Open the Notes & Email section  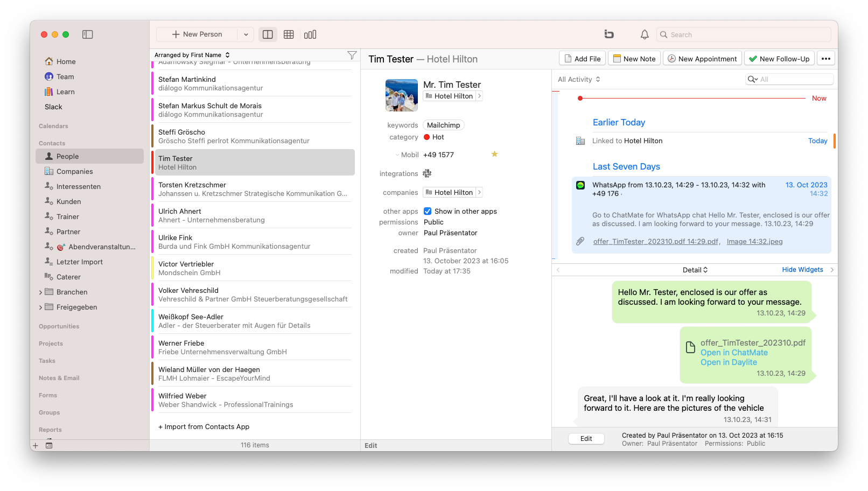(59, 378)
